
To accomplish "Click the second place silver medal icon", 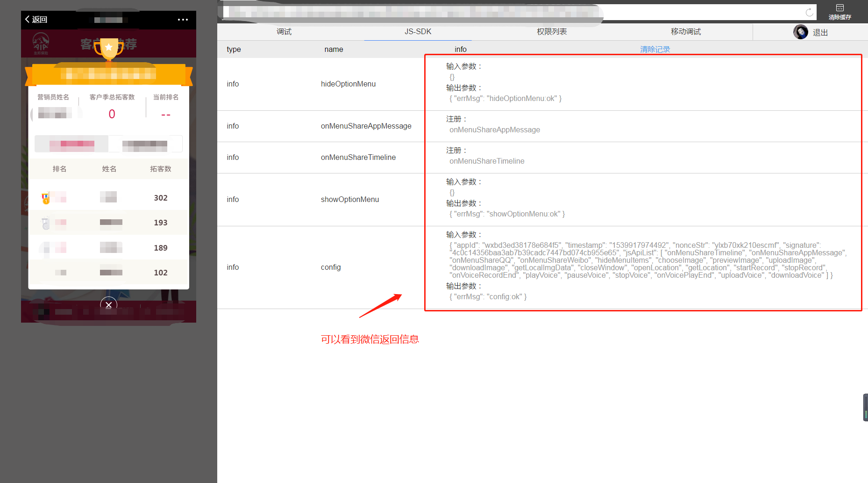I will click(x=46, y=223).
